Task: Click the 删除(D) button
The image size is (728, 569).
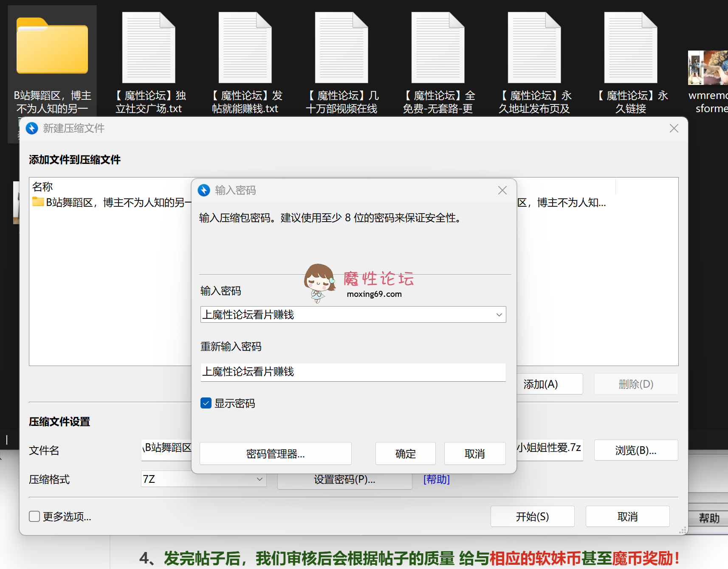Action: pos(636,384)
